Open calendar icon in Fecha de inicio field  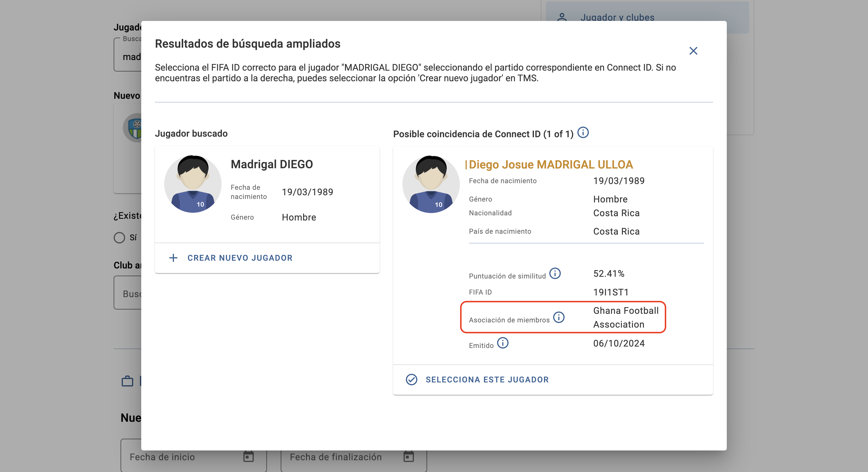(248, 456)
